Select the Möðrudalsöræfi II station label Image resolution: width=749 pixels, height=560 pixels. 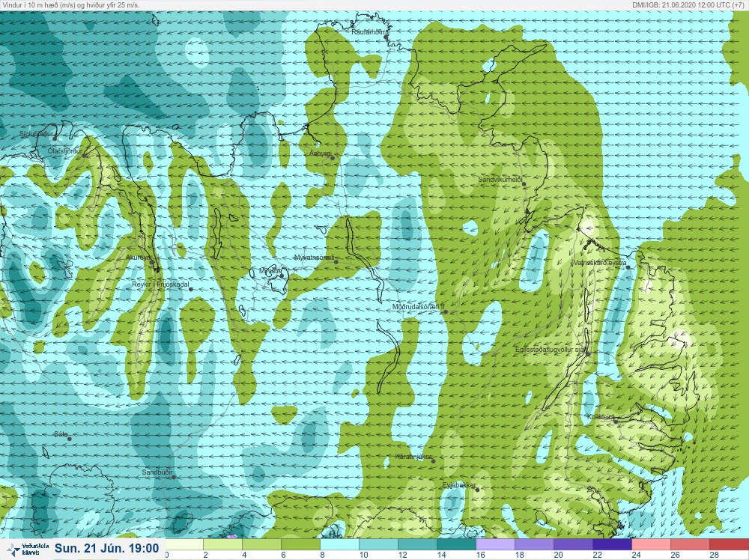418,307
